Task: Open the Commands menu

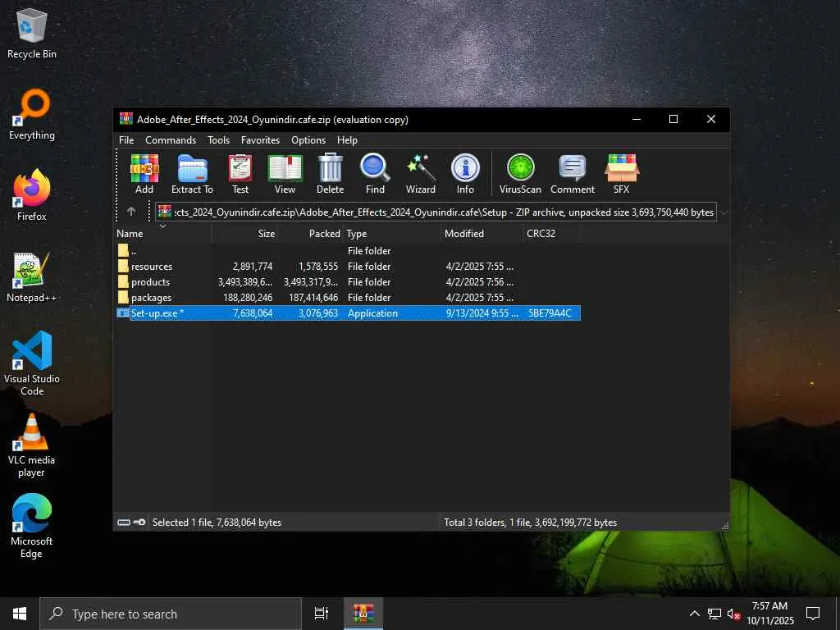Action: tap(171, 139)
